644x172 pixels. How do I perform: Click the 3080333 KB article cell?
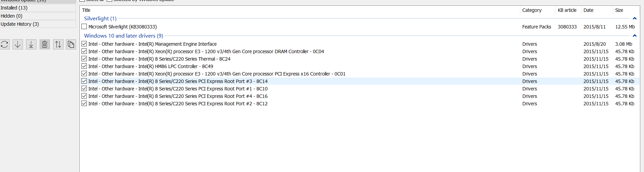[567, 27]
